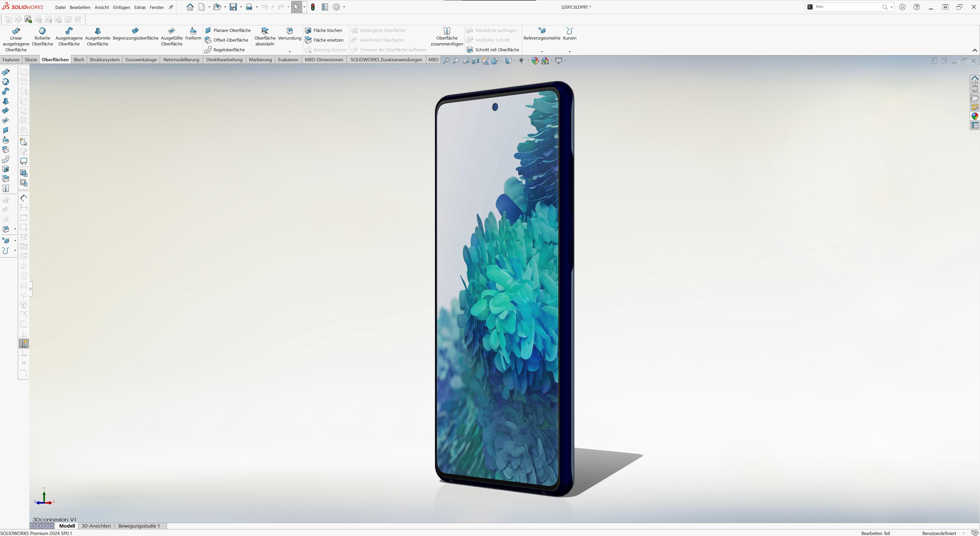Choose Regeloberfläche command

(x=225, y=50)
